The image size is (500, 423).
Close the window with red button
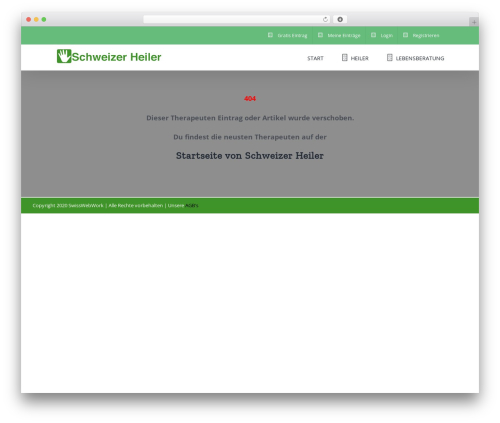tap(29, 19)
